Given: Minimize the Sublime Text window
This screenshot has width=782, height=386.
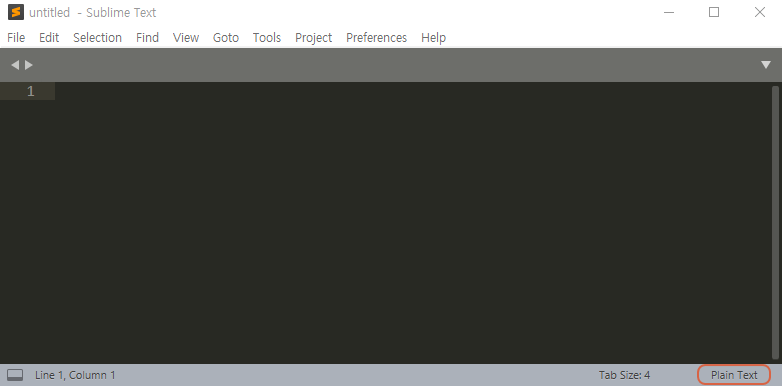Looking at the screenshot, I should click(669, 12).
